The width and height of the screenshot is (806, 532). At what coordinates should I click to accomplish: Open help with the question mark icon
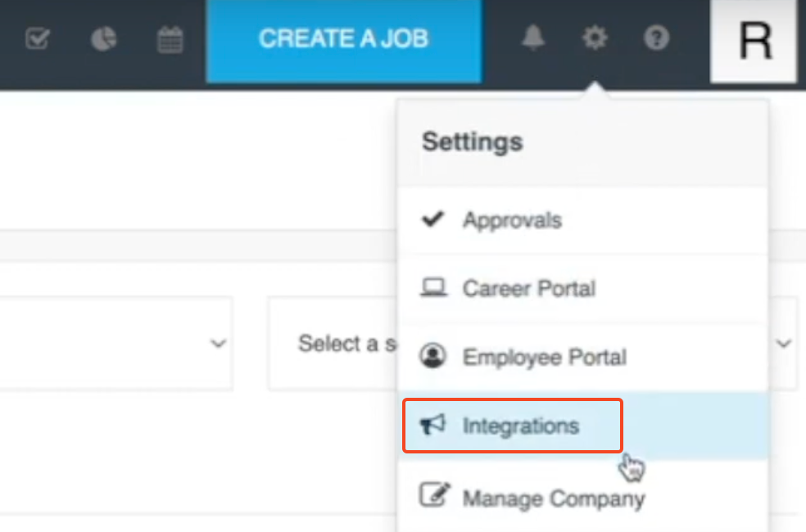(656, 38)
